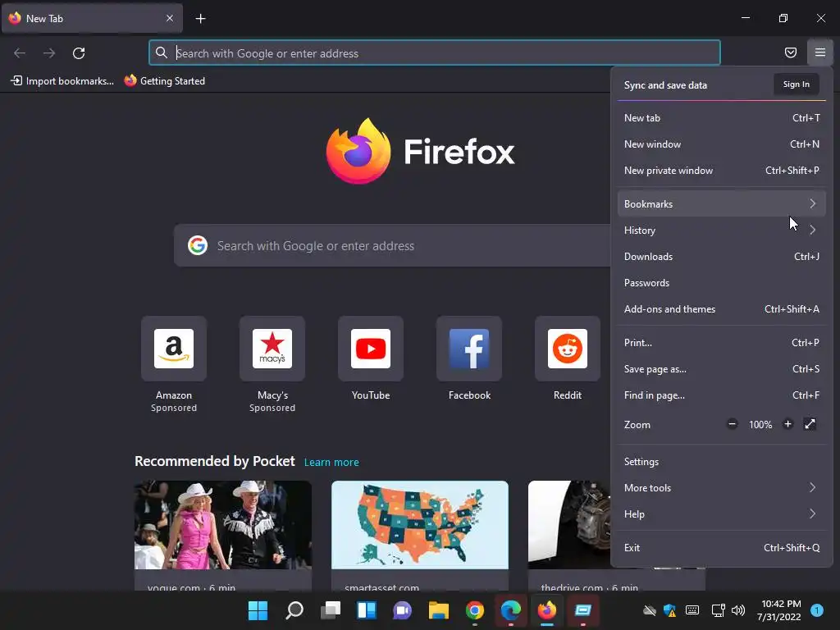Open Microsoft Edge from taskbar
Image resolution: width=840 pixels, height=630 pixels.
(x=510, y=610)
